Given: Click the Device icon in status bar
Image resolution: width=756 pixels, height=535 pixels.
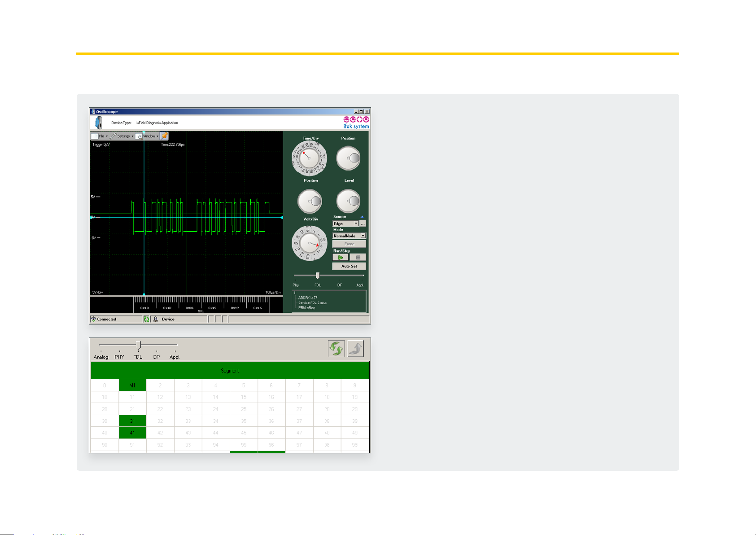Looking at the screenshot, I should pyautogui.click(x=155, y=319).
